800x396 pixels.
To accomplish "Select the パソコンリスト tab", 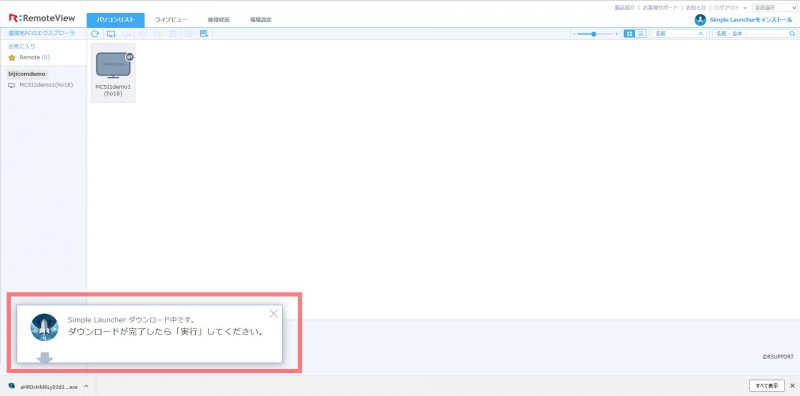I will (x=116, y=20).
